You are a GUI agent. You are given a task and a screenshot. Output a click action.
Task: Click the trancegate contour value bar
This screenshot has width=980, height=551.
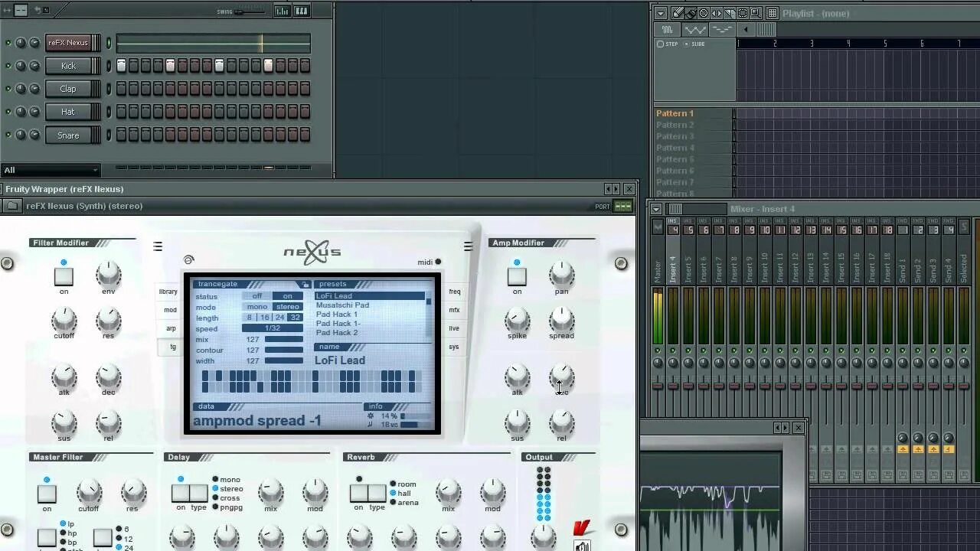pos(284,350)
